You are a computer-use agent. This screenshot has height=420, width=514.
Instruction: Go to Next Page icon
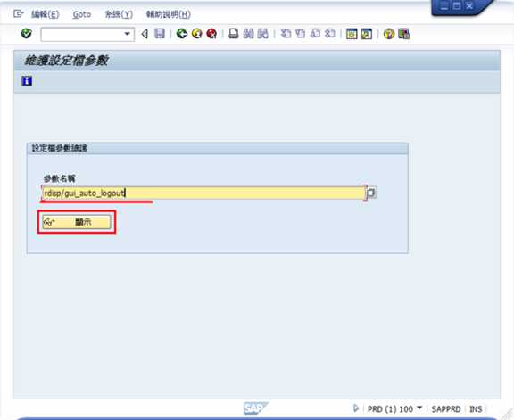coord(315,34)
